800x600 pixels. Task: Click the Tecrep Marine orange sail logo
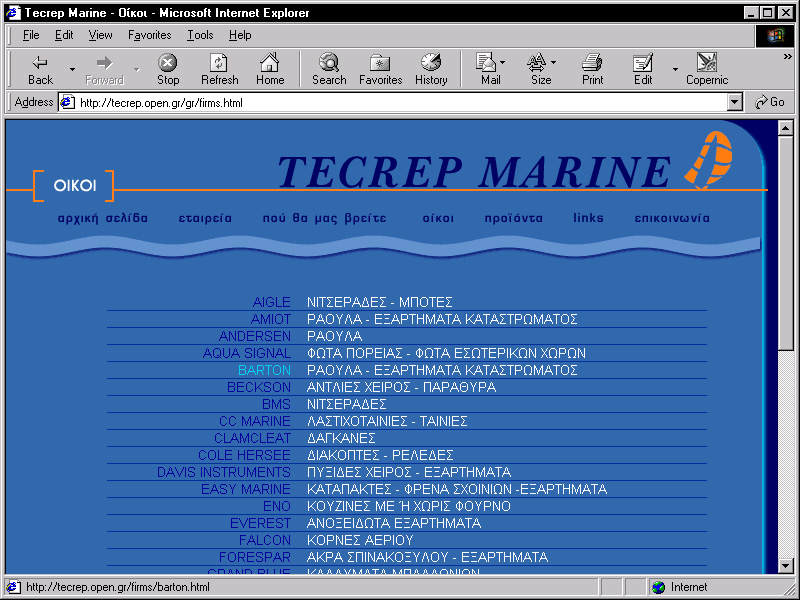pos(708,160)
